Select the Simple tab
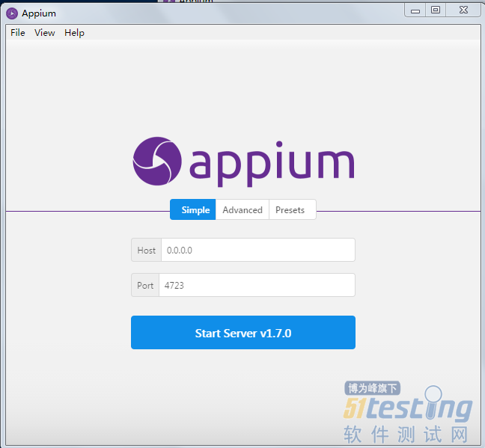Screen dimensions: 485x448 (x=192, y=209)
